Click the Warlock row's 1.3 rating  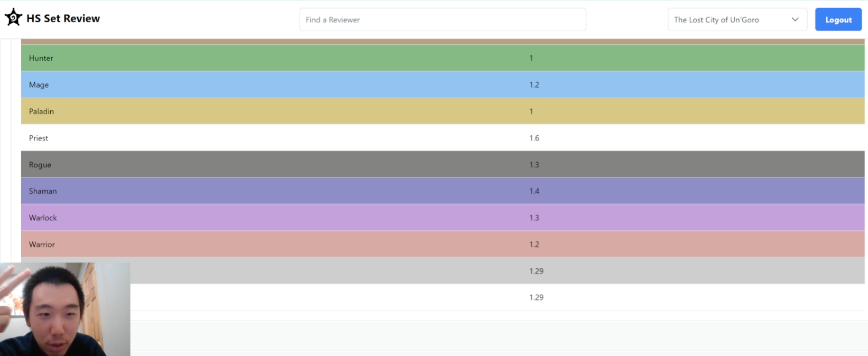[534, 218]
